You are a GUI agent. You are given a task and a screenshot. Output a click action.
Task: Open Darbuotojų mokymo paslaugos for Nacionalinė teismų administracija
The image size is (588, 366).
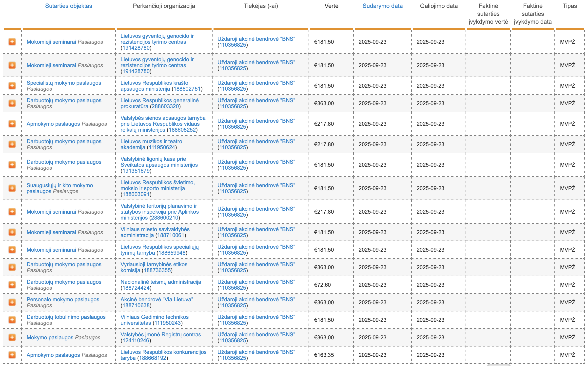click(64, 282)
